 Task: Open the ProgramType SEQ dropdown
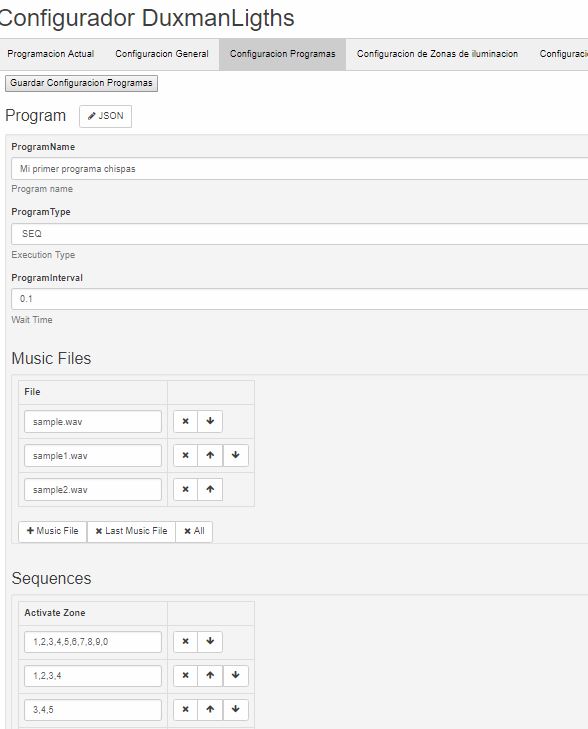pyautogui.click(x=299, y=234)
